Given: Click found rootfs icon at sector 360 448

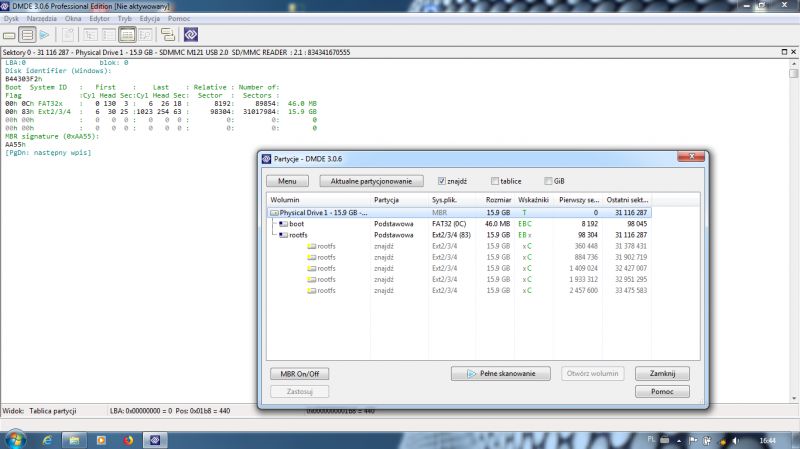Looking at the screenshot, I should (x=311, y=246).
